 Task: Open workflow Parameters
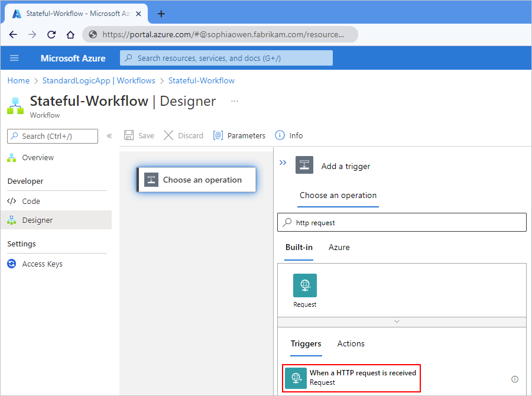(x=239, y=135)
